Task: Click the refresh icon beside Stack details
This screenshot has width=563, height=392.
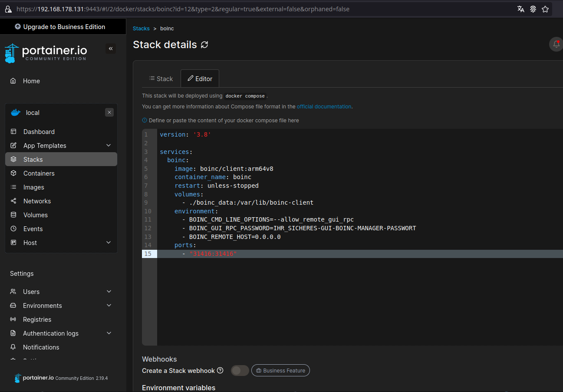Action: click(x=204, y=45)
